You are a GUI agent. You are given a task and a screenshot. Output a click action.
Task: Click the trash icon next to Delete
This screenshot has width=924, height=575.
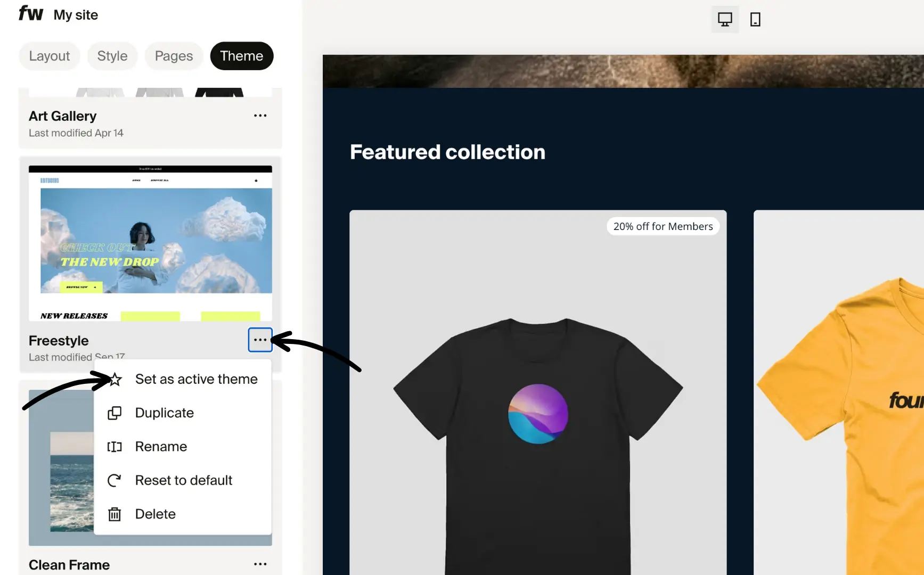(115, 514)
